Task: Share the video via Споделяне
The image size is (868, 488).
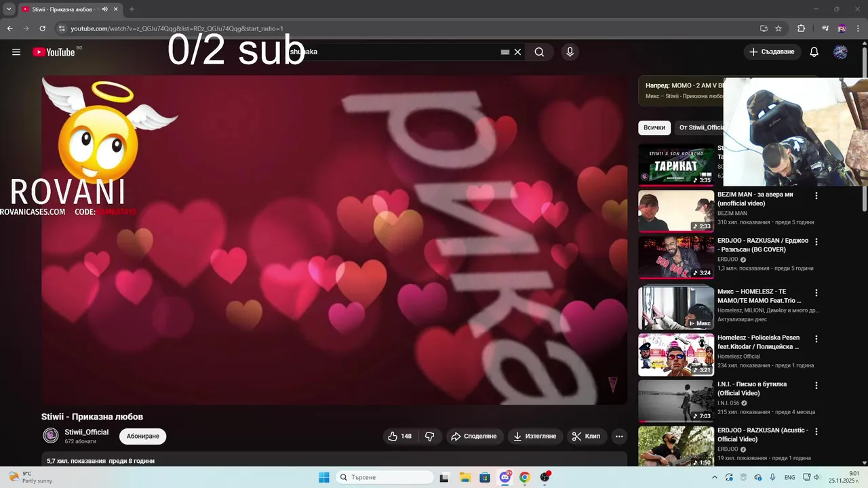Action: 474,436
